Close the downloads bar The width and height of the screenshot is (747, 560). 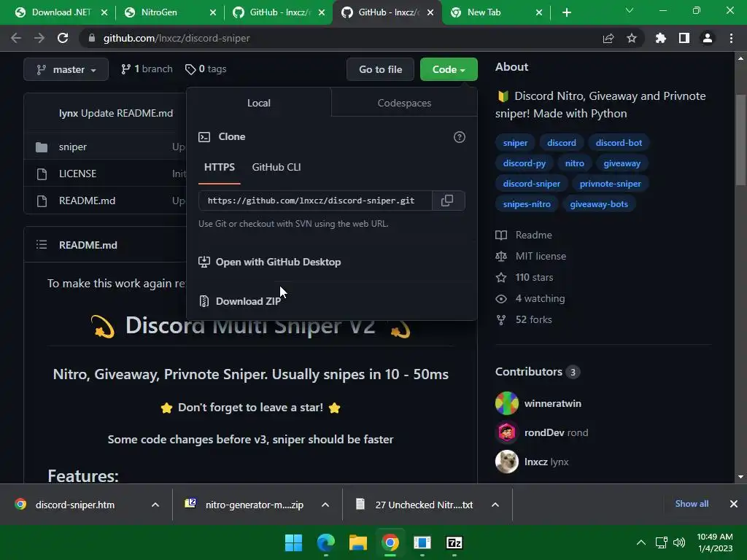pos(734,504)
